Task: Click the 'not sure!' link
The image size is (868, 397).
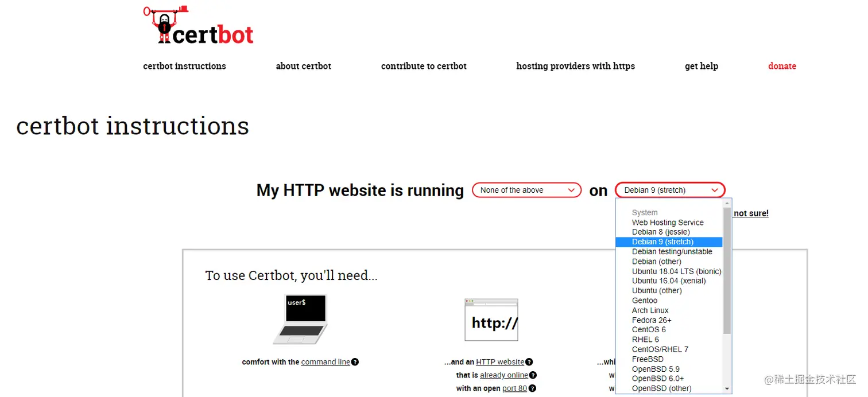Action: point(751,213)
